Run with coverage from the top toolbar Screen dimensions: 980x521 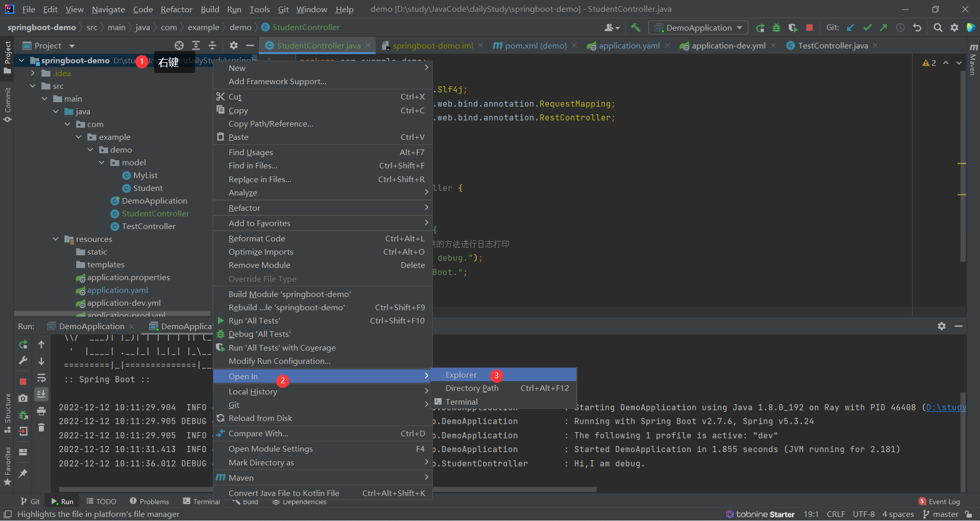[x=793, y=28]
